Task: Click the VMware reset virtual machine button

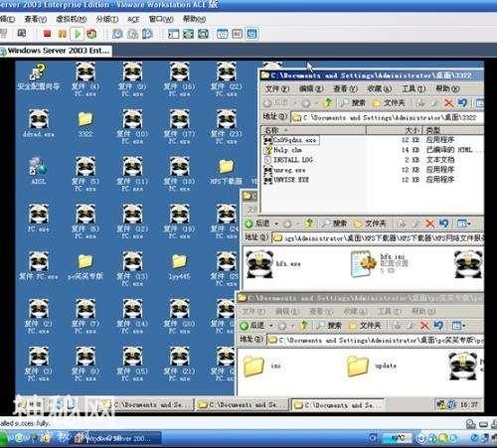Action: (91, 34)
